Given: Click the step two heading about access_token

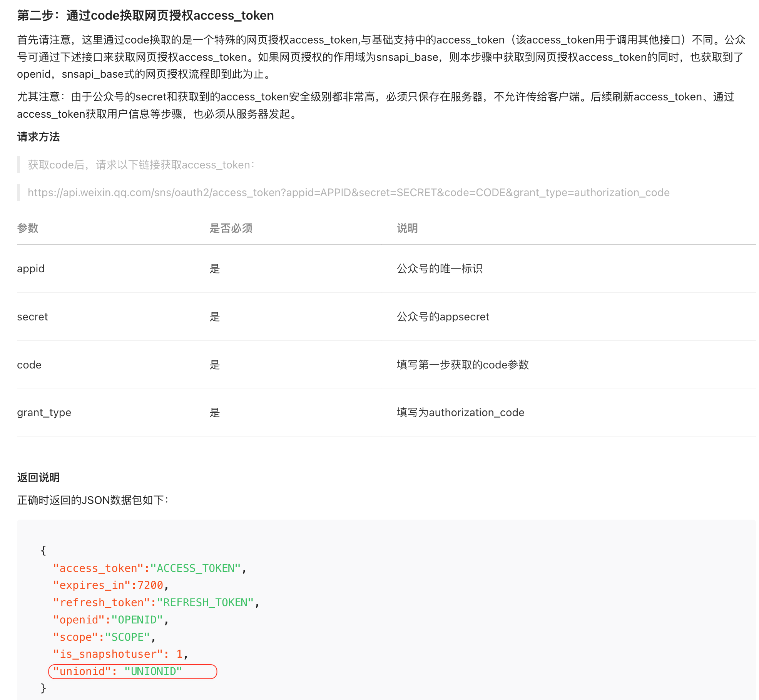Looking at the screenshot, I should pyautogui.click(x=145, y=15).
